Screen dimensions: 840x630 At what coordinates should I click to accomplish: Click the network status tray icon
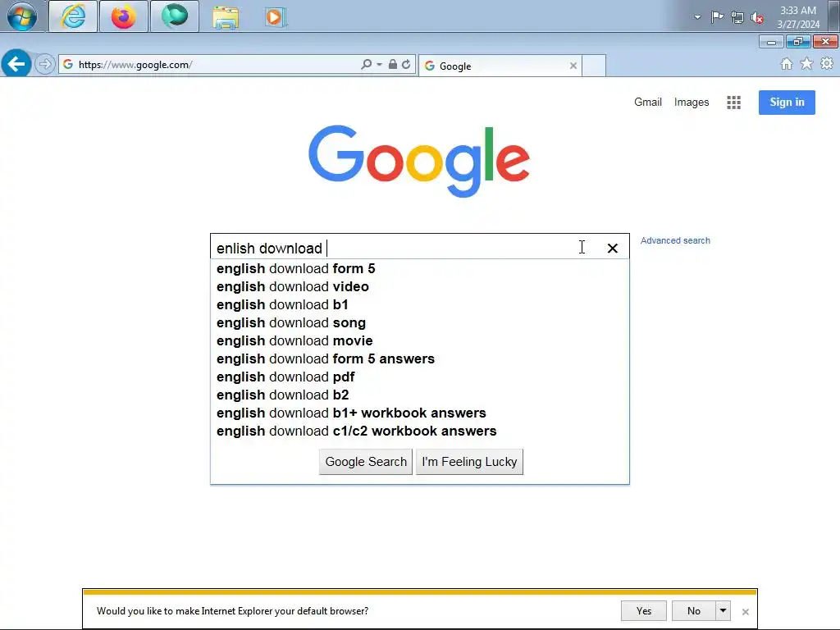737,18
